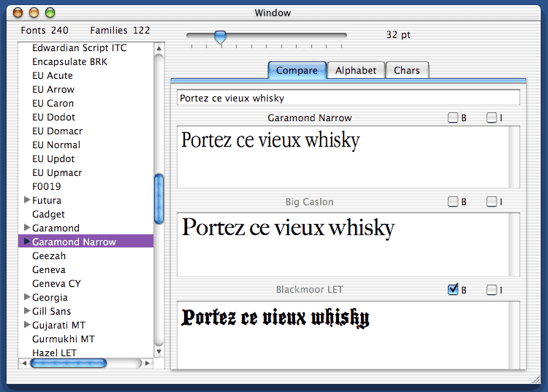
Task: Expand the Futura font family
Action: pyautogui.click(x=27, y=200)
